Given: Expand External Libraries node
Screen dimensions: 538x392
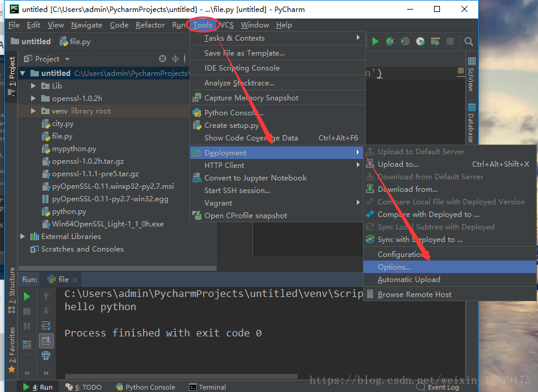Looking at the screenshot, I should click(x=23, y=236).
